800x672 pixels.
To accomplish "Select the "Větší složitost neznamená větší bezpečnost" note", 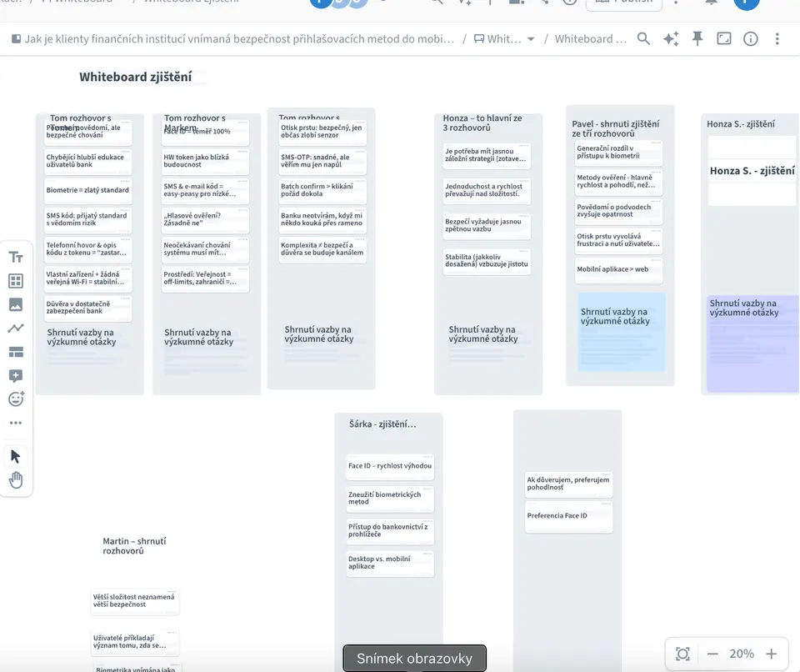I will tap(135, 601).
